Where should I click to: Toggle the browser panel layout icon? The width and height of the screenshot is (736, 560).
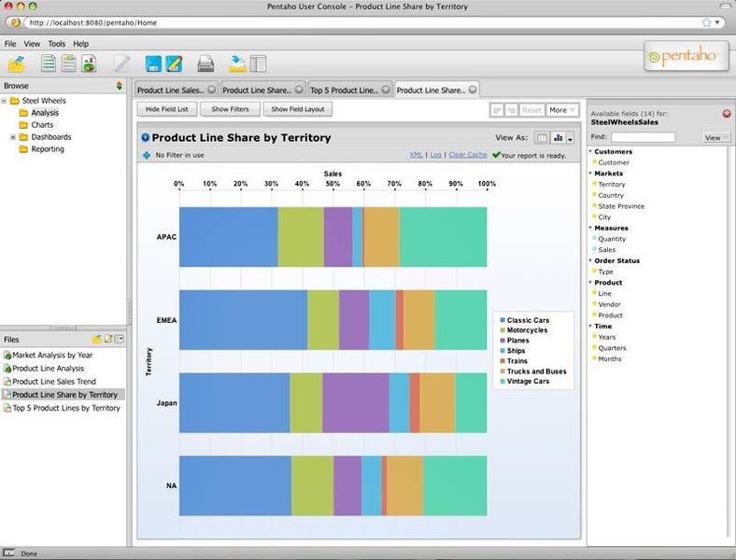point(258,63)
